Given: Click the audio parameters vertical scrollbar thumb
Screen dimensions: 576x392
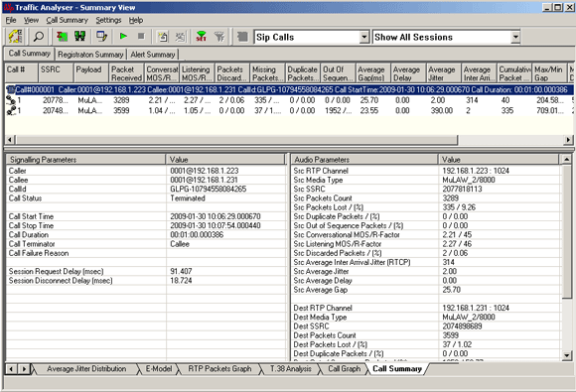Looking at the screenshot, I should click(x=566, y=231).
